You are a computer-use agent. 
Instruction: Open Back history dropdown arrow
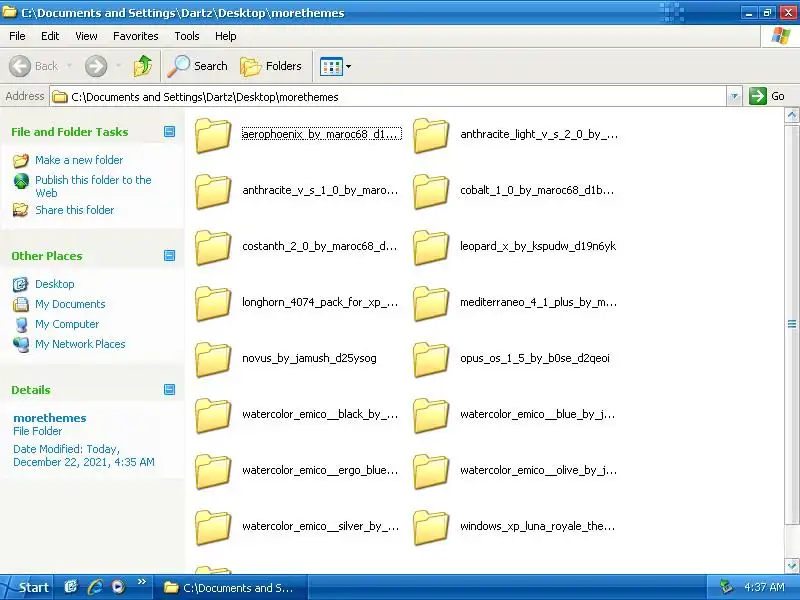(69, 66)
